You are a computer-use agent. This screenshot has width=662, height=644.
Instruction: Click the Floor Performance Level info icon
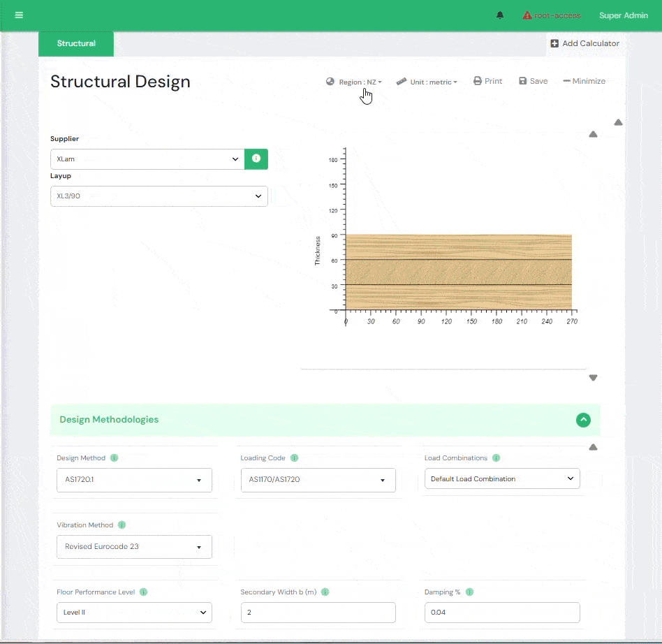click(x=143, y=592)
